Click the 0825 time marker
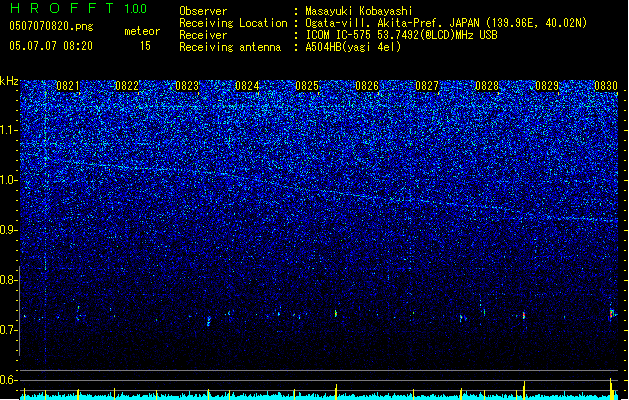629x400 pixels. [x=307, y=86]
